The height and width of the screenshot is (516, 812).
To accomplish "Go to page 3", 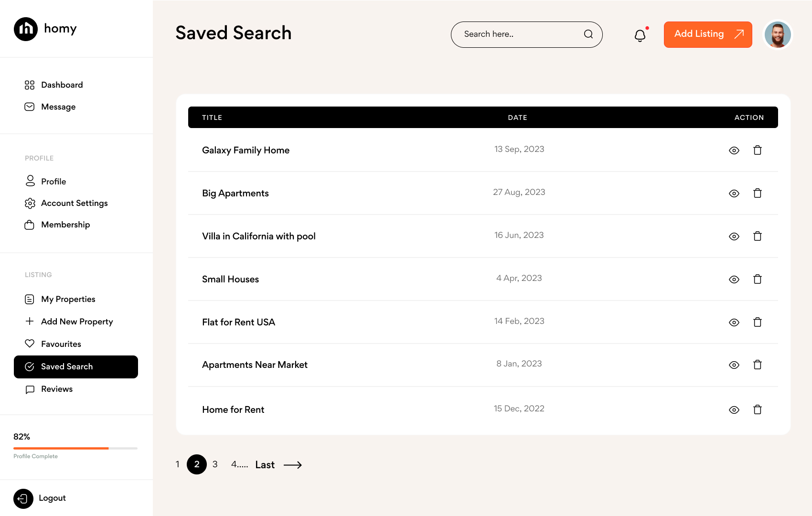I will [215, 464].
